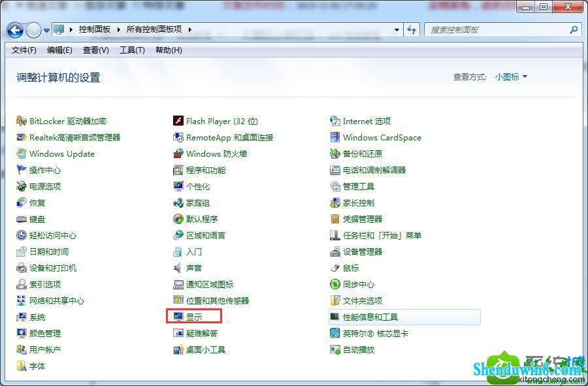Open the 电话和调制解调器 link

coord(374,170)
